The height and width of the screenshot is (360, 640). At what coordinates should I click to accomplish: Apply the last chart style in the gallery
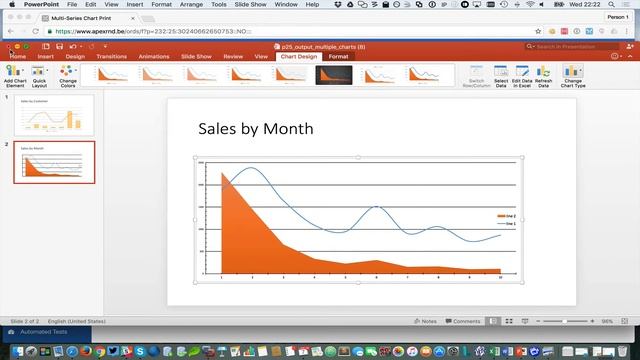click(424, 75)
